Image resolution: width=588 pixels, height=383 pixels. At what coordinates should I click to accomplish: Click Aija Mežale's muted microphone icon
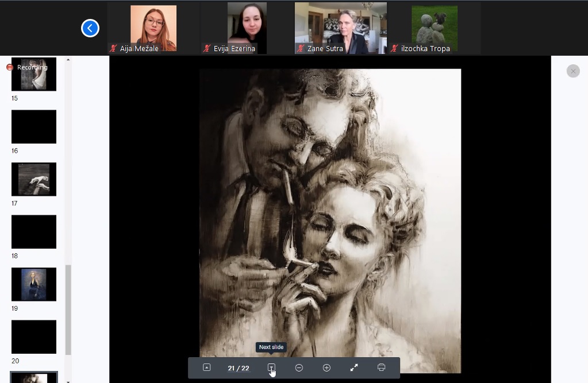[x=113, y=48]
